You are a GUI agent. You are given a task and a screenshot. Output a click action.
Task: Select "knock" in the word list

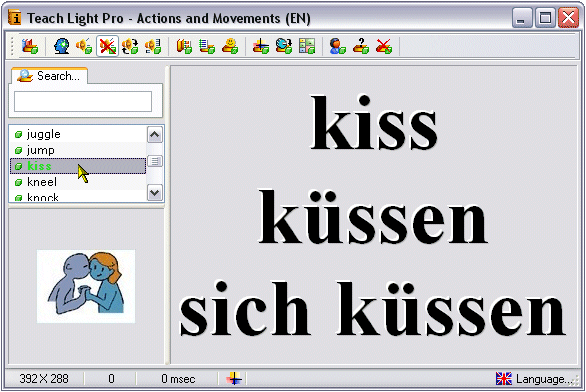78,196
